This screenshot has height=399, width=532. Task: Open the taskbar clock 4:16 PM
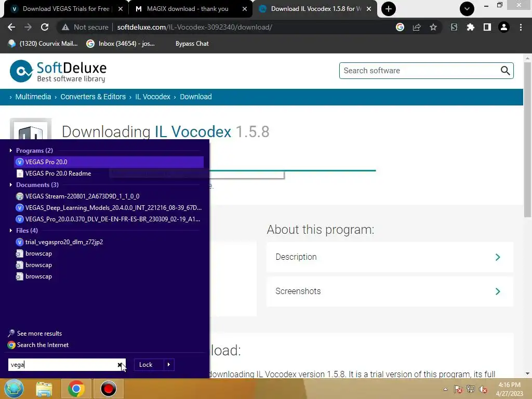coord(509,389)
